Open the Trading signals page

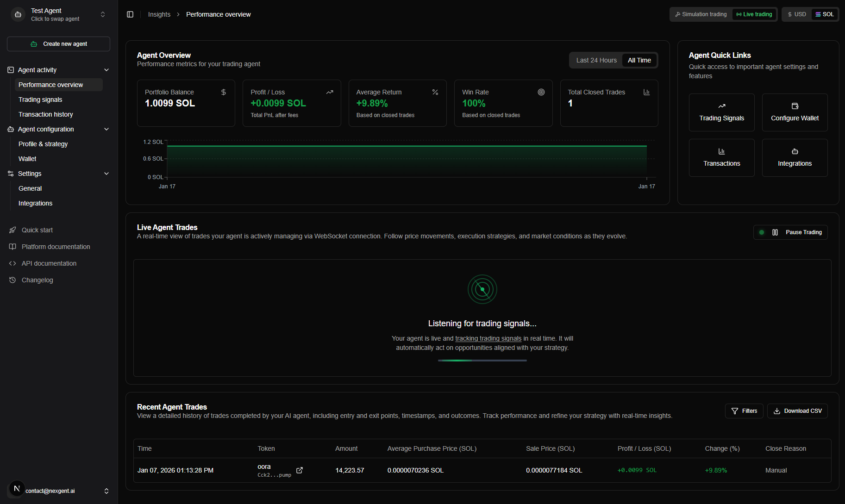[40, 99]
